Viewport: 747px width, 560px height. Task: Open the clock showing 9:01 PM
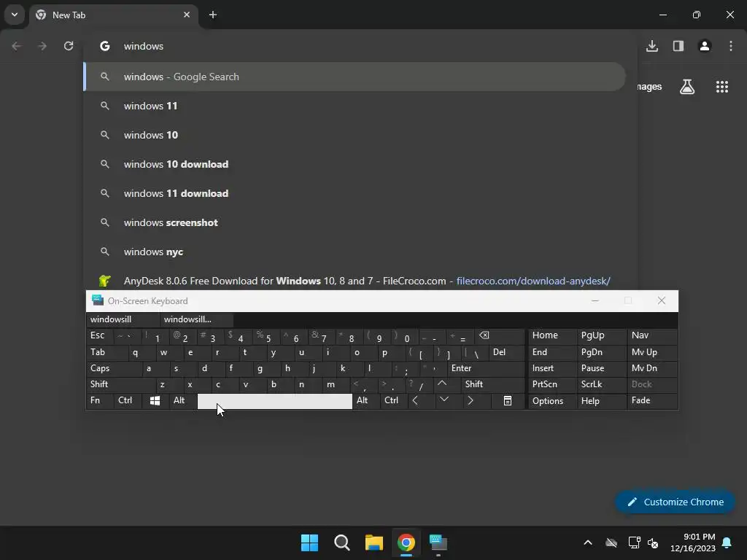tap(693, 542)
